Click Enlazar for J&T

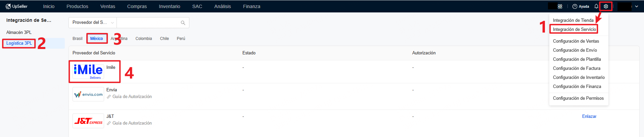589,117
